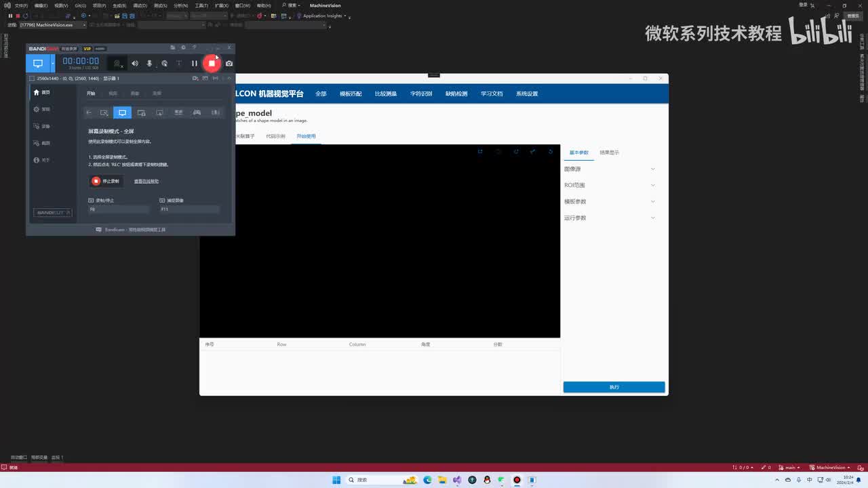Open 字符识别 menu in HALCON platform
This screenshot has width=868, height=488.
421,94
